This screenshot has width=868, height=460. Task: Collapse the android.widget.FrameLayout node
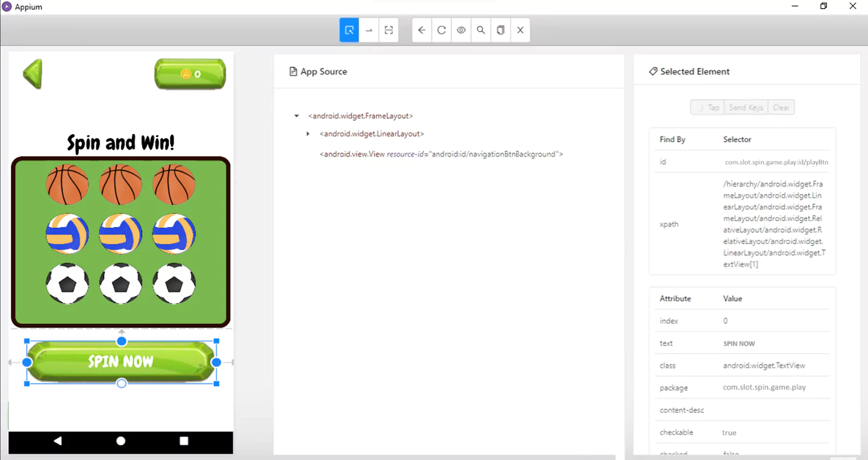[297, 116]
